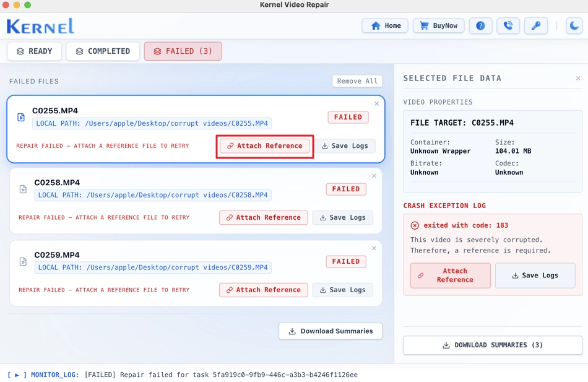Click the Kernel logo
588x382 pixels.
(40, 26)
